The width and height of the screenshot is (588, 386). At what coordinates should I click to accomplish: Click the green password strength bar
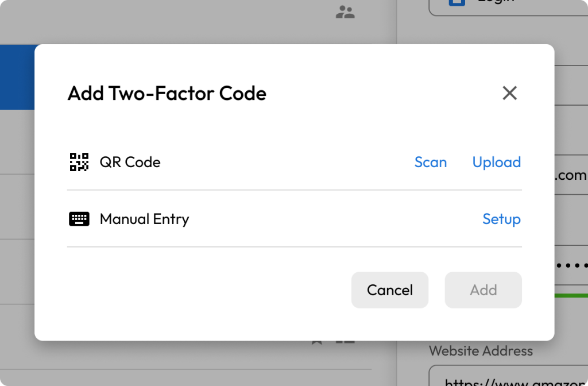[x=570, y=296]
